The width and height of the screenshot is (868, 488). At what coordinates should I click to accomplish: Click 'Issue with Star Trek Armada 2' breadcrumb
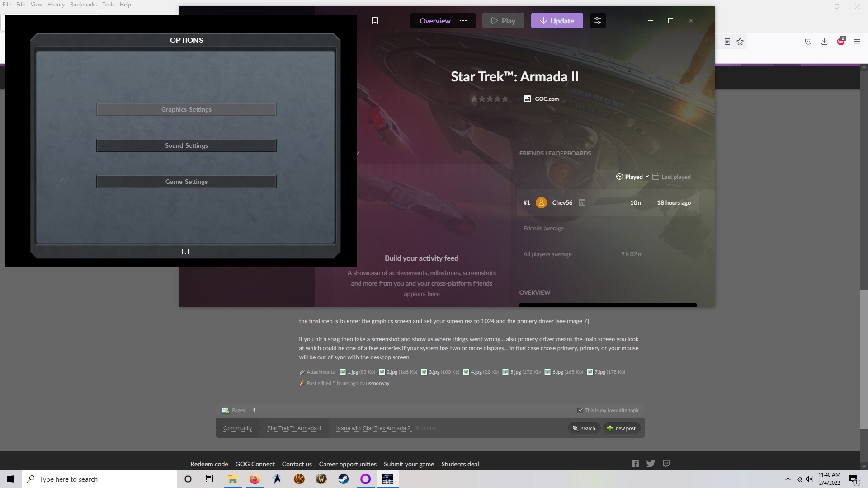pos(374,428)
